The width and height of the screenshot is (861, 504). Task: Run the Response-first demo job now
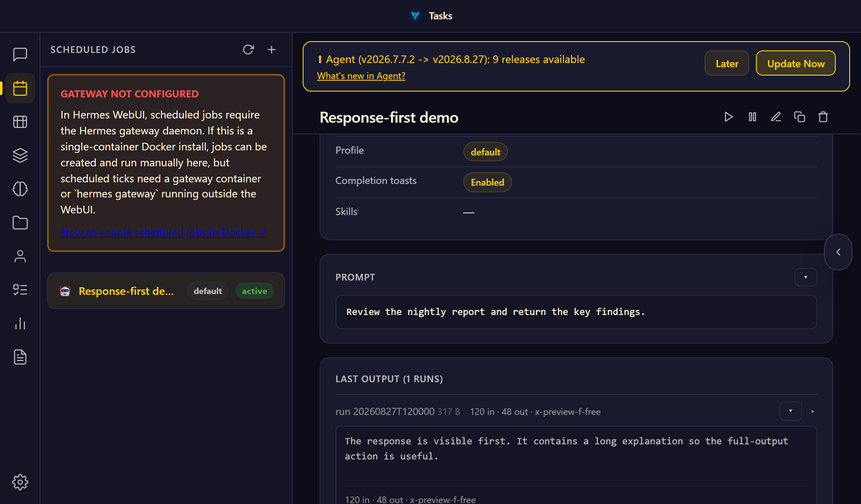(729, 117)
